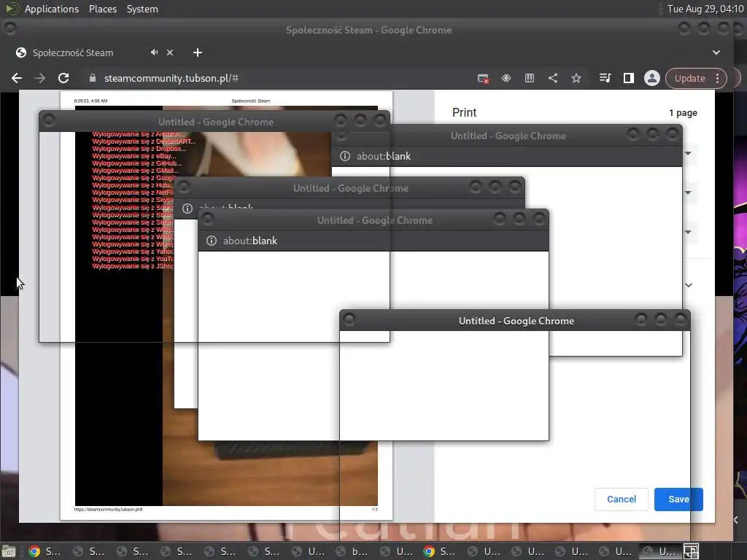The image size is (747, 560).
Task: Cancel the Print dialog
Action: point(622,499)
